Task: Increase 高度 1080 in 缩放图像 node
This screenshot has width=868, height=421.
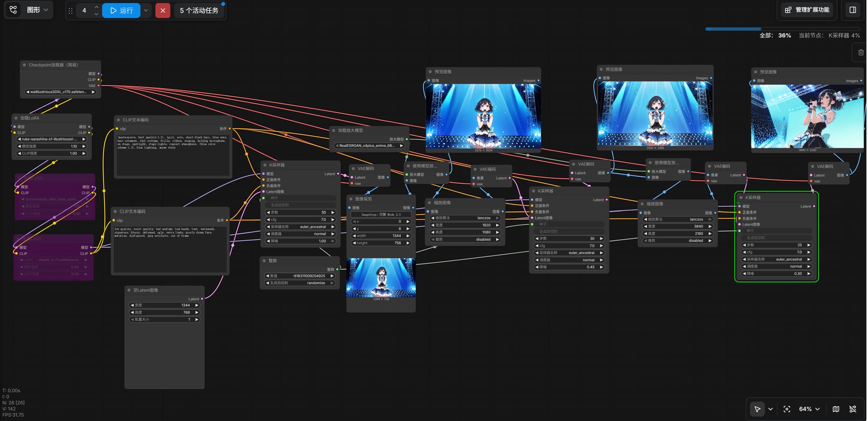Action: click(497, 232)
